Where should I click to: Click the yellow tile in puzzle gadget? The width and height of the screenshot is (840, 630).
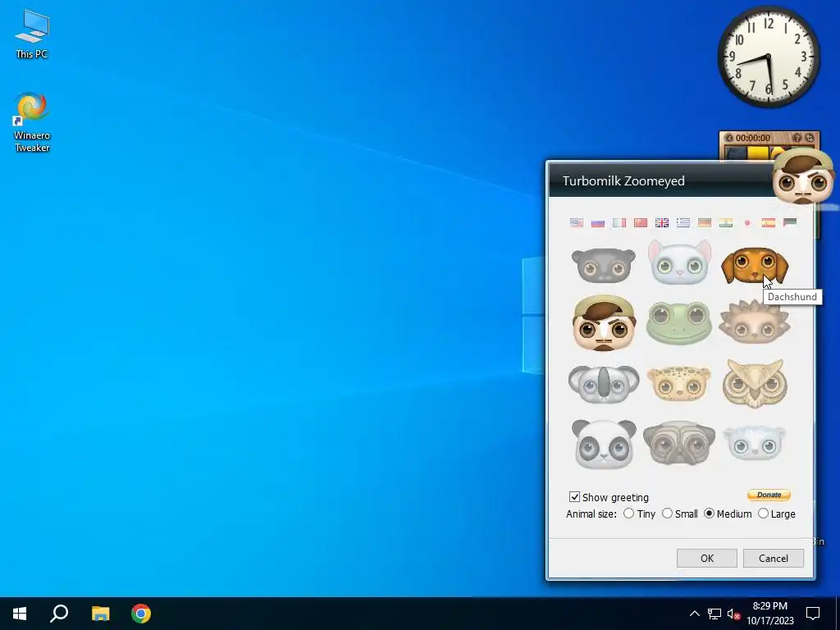757,153
